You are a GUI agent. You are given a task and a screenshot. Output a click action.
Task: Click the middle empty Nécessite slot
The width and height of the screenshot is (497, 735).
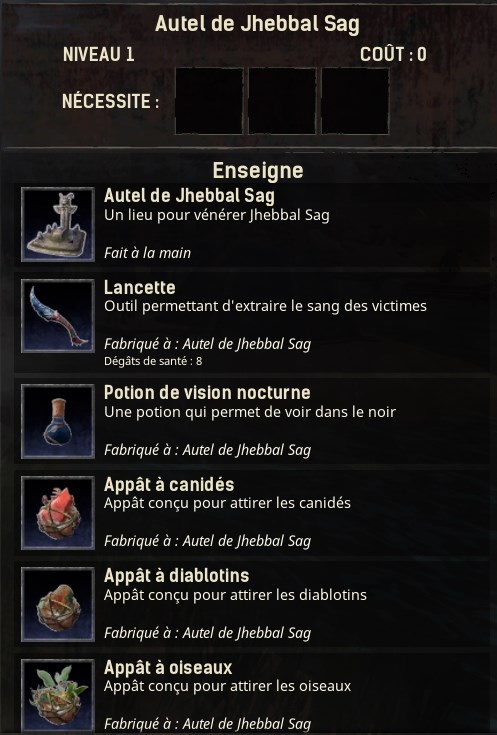282,101
